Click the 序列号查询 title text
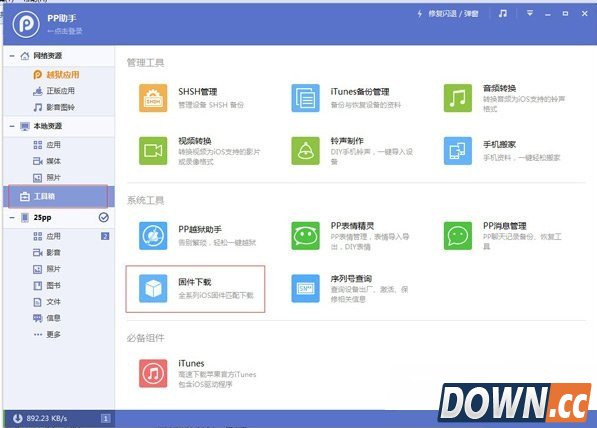 351,279
